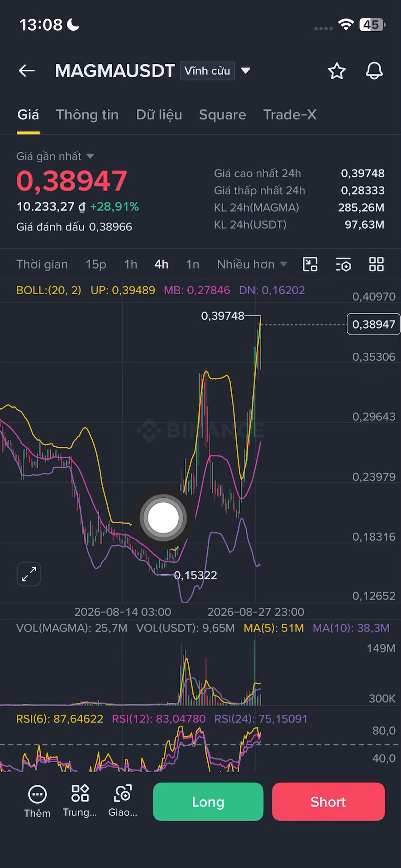The height and width of the screenshot is (868, 401).
Task: Tap the +28,91% change value
Action: [x=115, y=207]
